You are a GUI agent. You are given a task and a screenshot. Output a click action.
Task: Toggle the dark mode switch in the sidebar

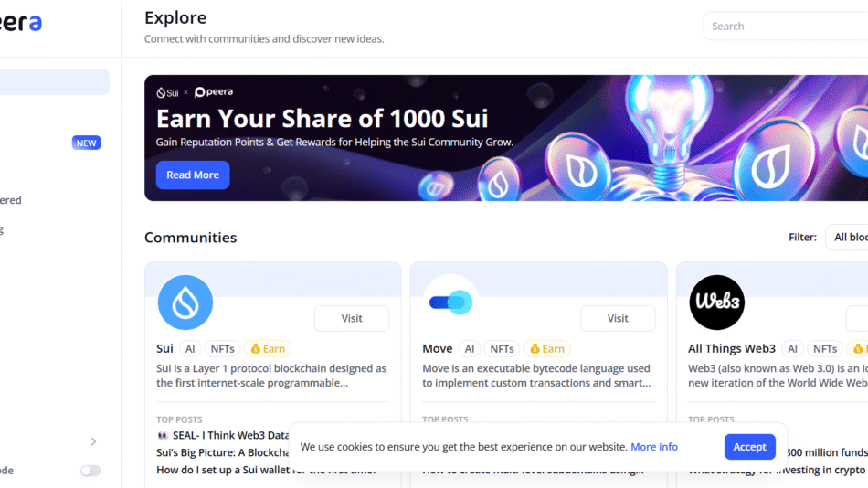tap(90, 471)
